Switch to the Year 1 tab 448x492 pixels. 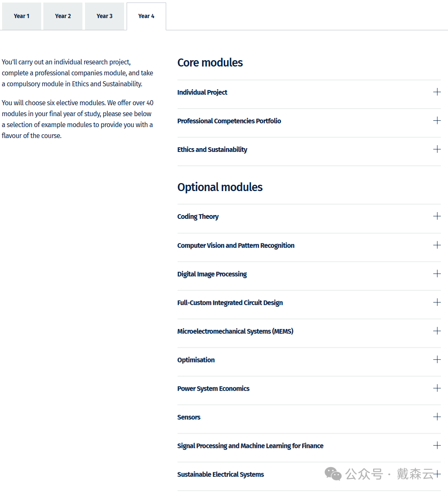click(21, 16)
